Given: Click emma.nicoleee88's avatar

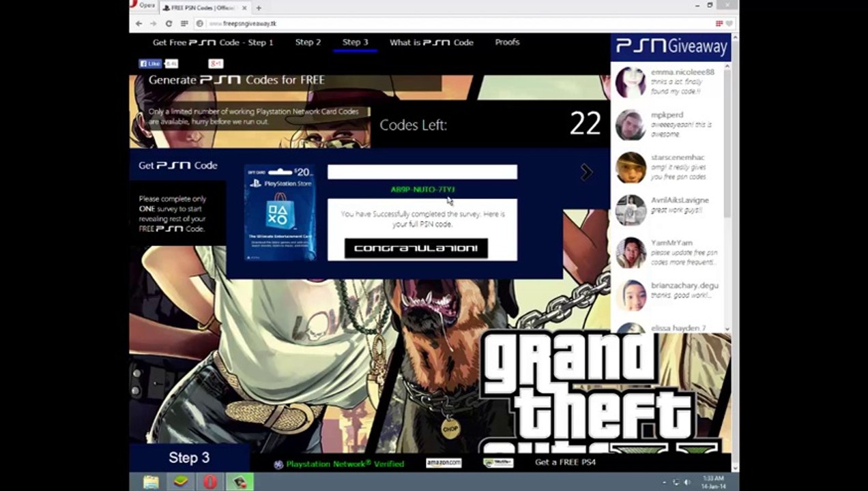Looking at the screenshot, I should (x=631, y=83).
